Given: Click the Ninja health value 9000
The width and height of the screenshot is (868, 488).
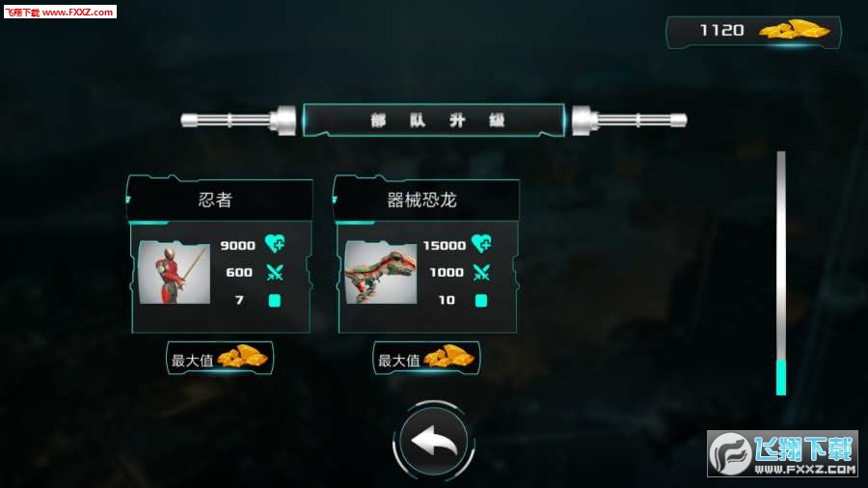Looking at the screenshot, I should coord(238,245).
